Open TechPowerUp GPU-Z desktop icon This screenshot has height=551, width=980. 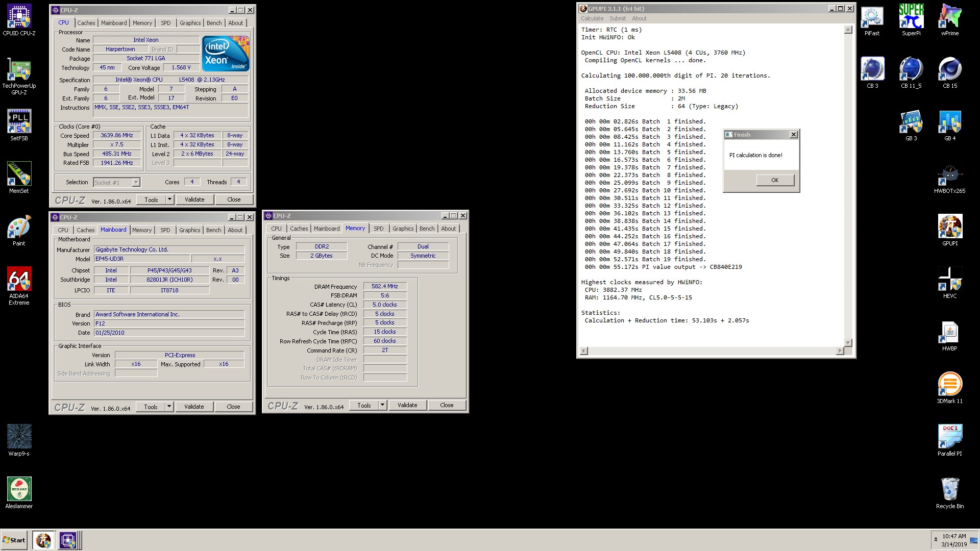pyautogui.click(x=19, y=77)
